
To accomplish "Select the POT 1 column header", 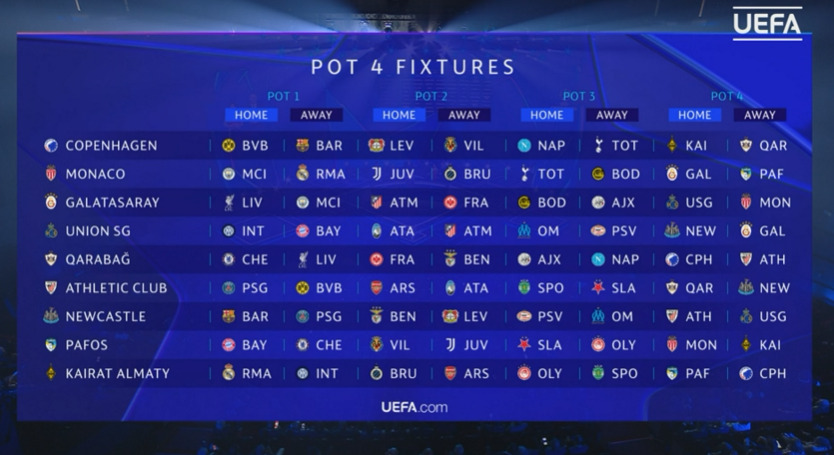I will click(x=283, y=96).
